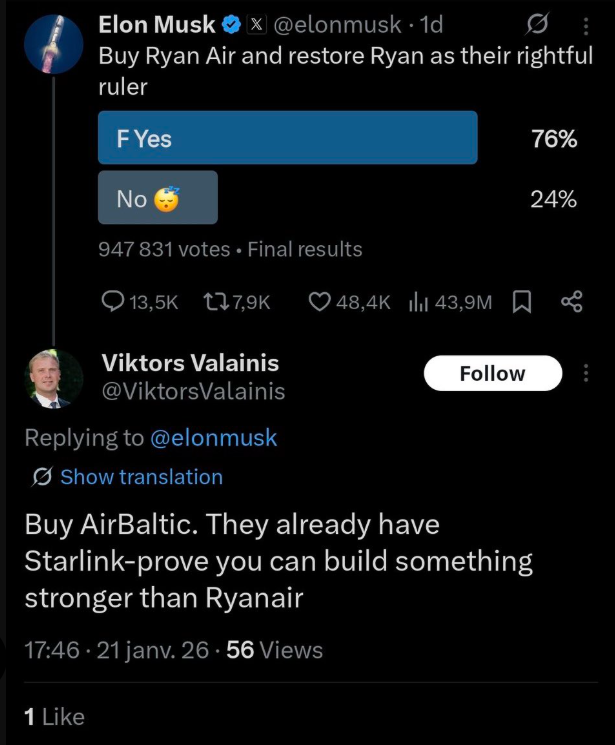View analytics icon showing 43,9M views
Image resolution: width=615 pixels, height=745 pixels.
pos(418,301)
